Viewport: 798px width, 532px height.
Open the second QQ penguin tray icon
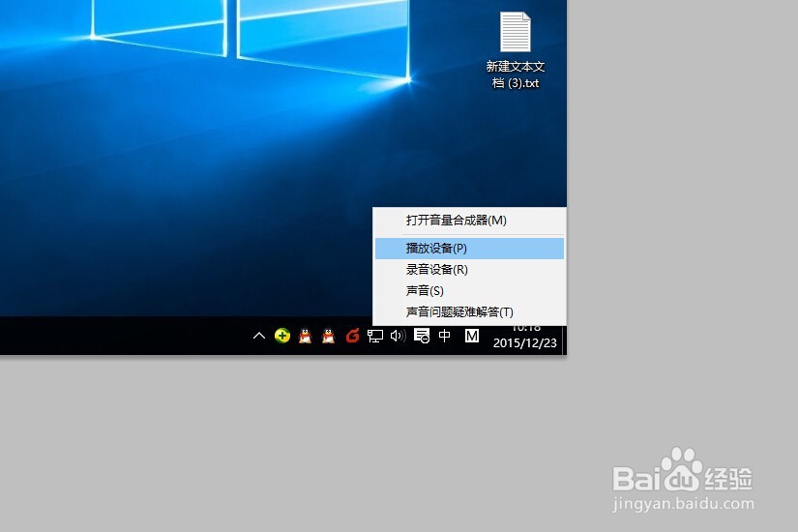pyautogui.click(x=328, y=336)
